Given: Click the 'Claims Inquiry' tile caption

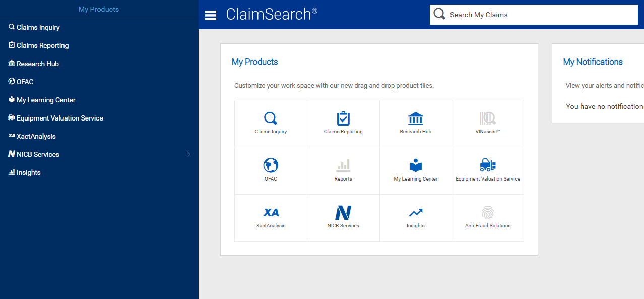Looking at the screenshot, I should tap(271, 132).
